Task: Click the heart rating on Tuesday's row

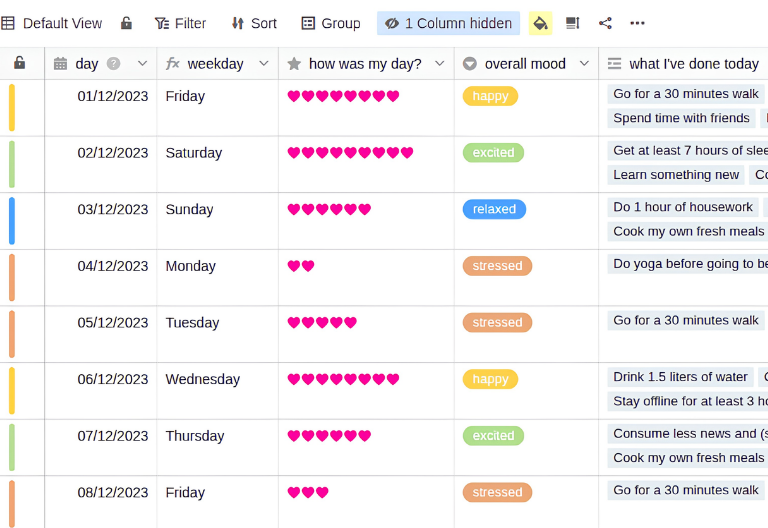Action: click(x=322, y=322)
